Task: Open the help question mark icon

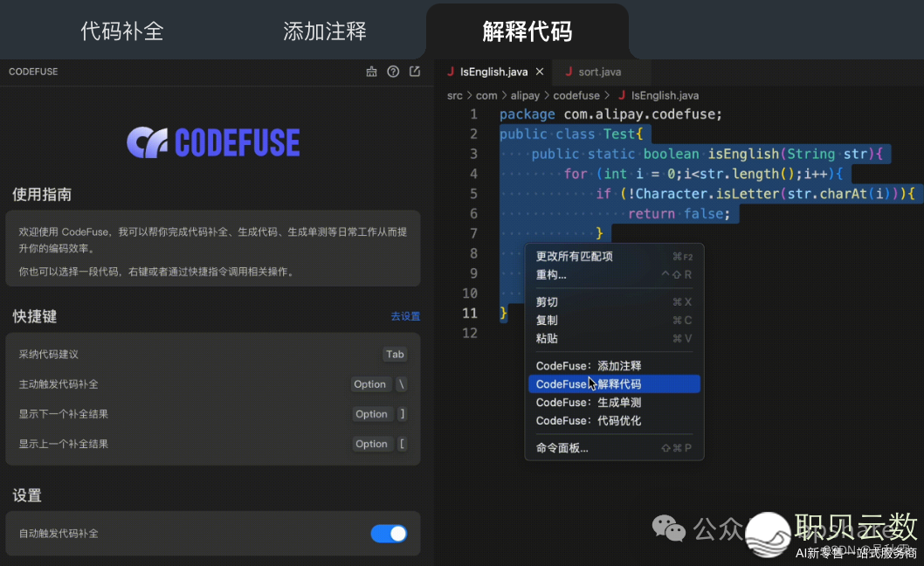Action: [393, 72]
